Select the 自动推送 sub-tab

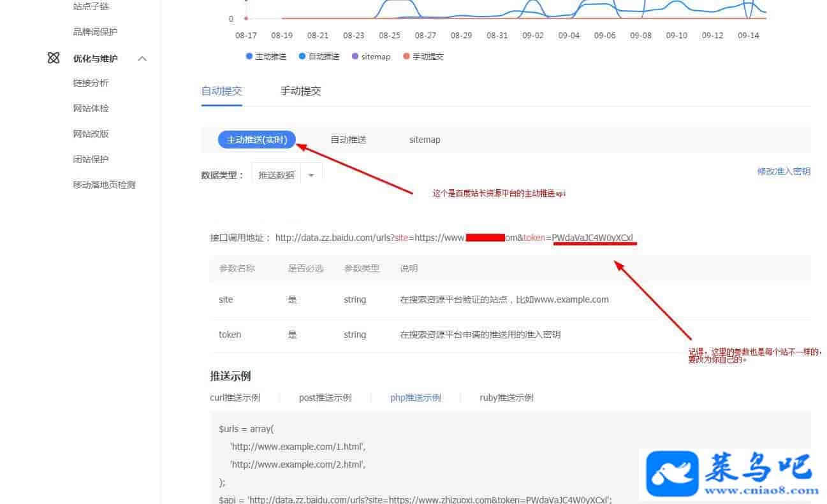tap(348, 140)
